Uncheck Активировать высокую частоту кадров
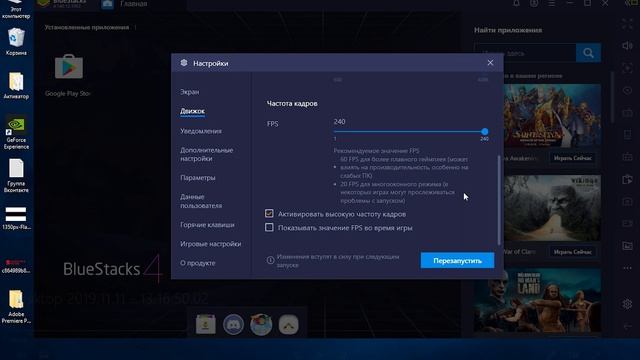The width and height of the screenshot is (640, 360). [x=269, y=213]
